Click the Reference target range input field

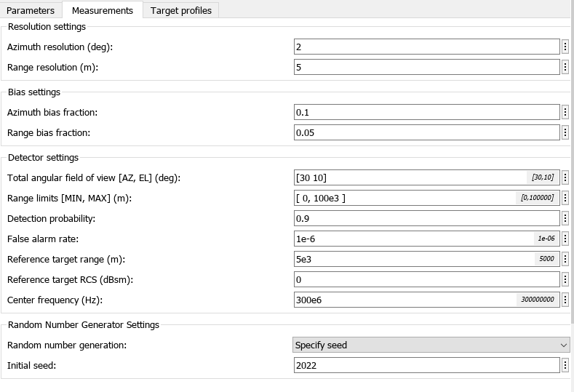point(411,260)
